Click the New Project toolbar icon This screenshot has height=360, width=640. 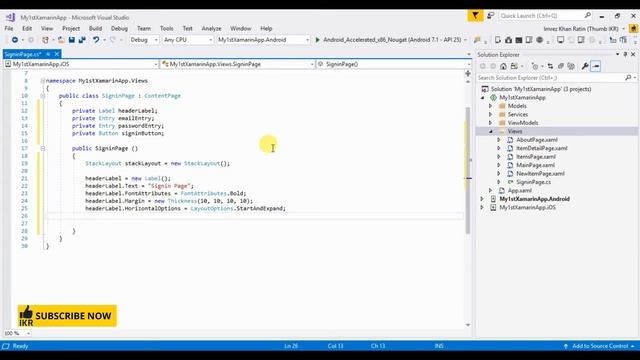(x=46, y=40)
